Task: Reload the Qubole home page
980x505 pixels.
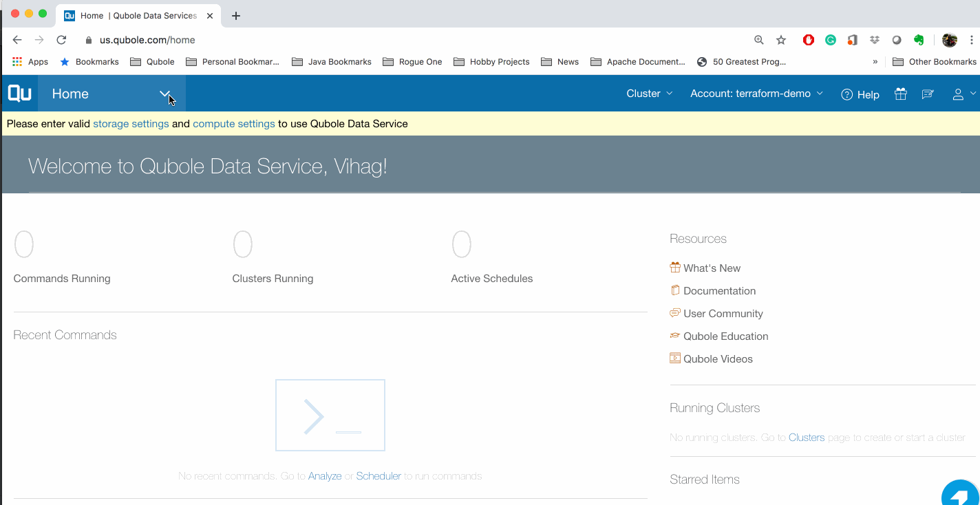Action: 61,40
